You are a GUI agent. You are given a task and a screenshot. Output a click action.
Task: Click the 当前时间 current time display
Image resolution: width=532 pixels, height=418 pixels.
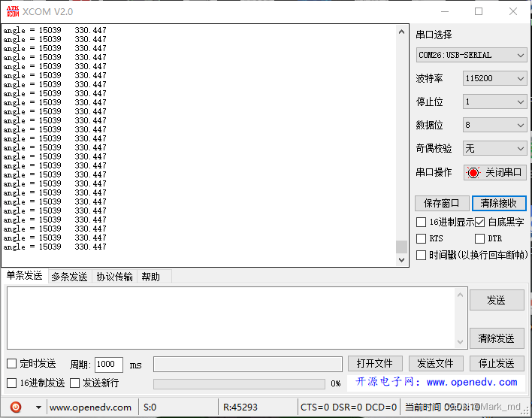coord(443,407)
